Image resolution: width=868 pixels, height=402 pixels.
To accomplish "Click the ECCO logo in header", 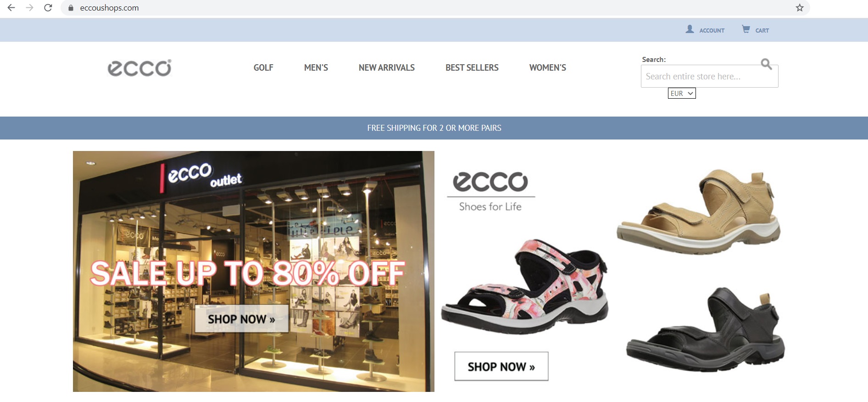I will point(139,67).
